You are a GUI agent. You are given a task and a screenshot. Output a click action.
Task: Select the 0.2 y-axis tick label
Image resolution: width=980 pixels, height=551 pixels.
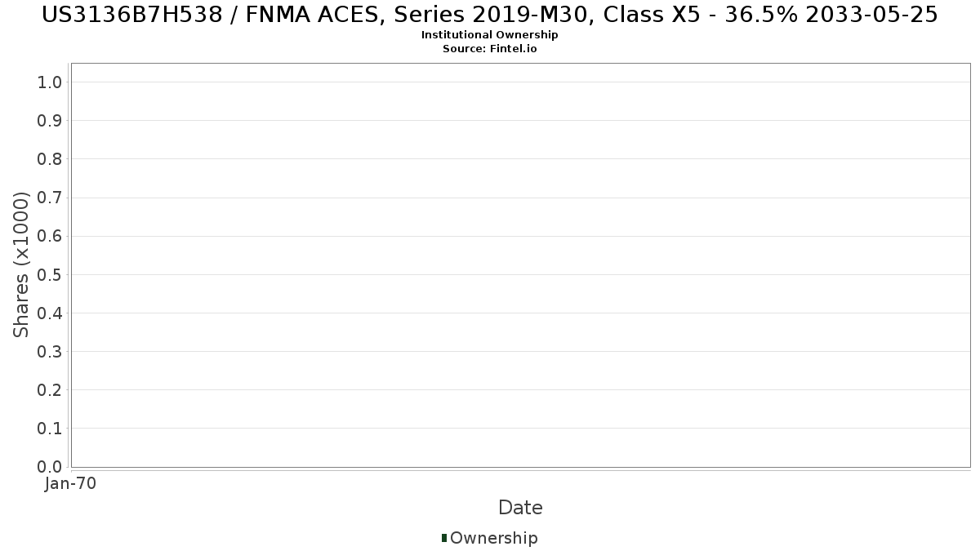(50, 390)
